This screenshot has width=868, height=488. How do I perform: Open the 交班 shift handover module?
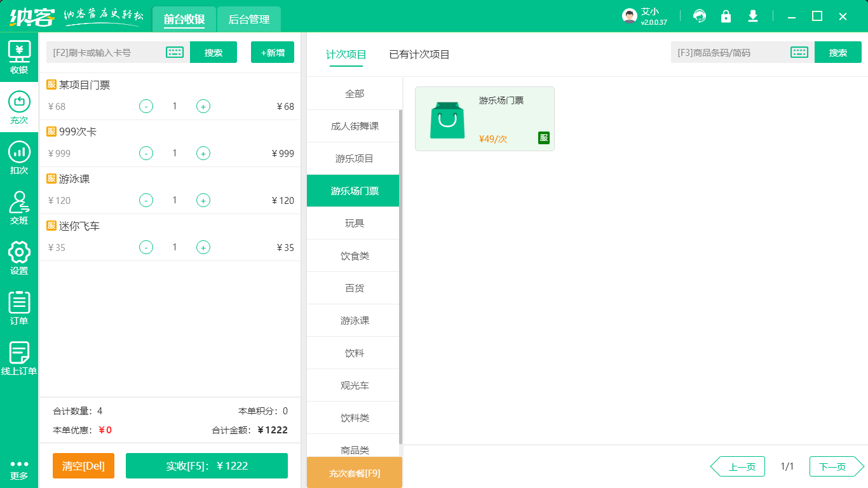19,207
